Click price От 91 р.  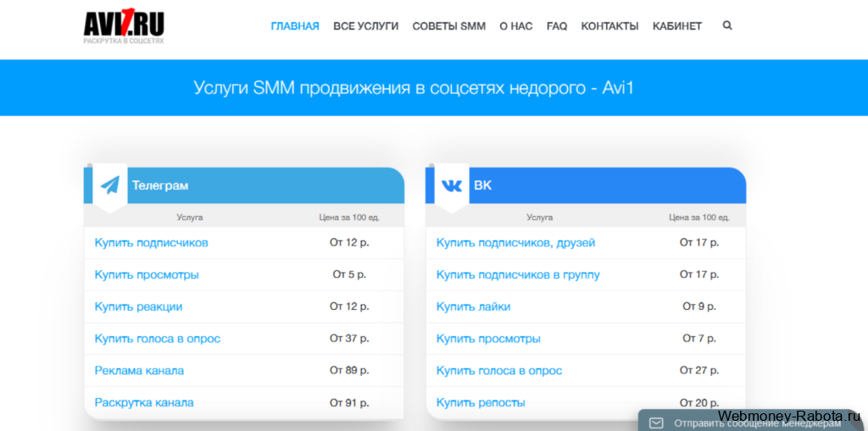349,403
